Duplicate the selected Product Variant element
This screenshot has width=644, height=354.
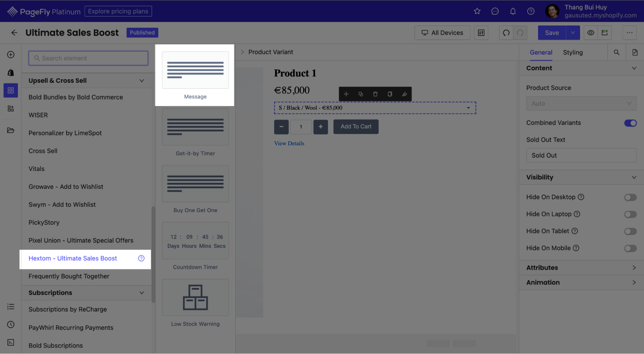(x=360, y=94)
